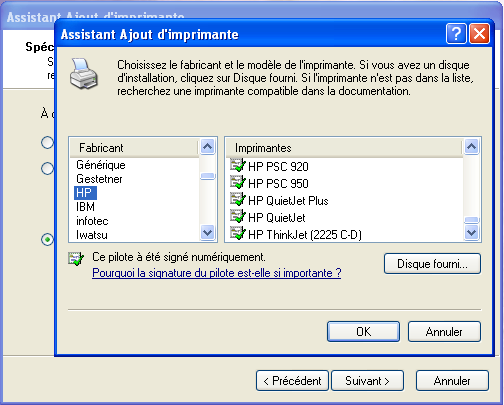
Task: Select HP in the manufacturer list
Action: click(85, 193)
